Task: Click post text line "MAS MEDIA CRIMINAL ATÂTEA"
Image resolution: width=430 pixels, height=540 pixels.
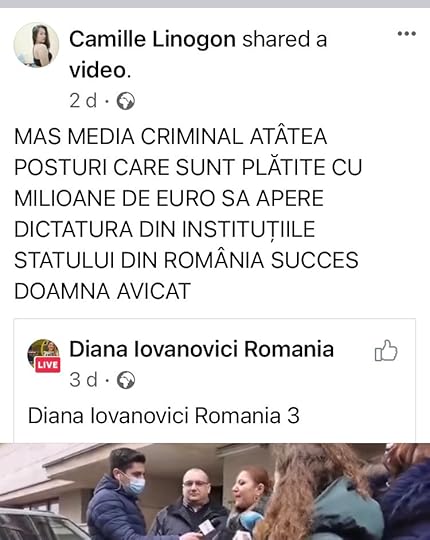Action: (170, 136)
